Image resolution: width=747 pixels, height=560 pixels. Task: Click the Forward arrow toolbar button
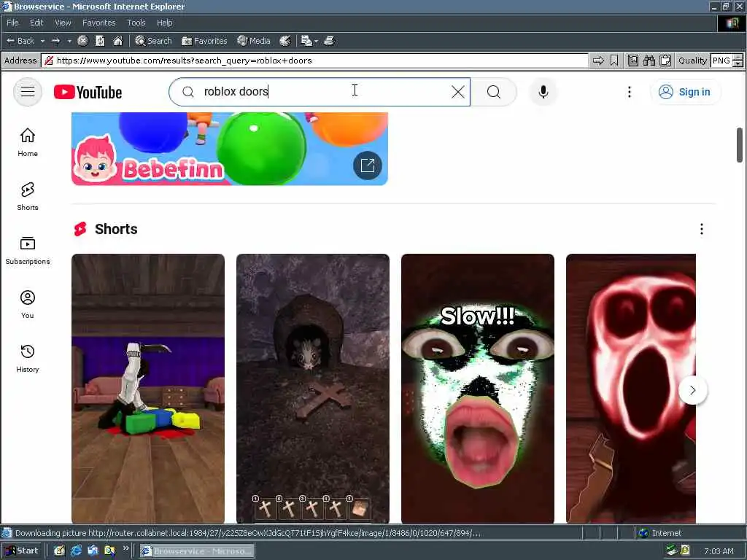click(x=55, y=41)
